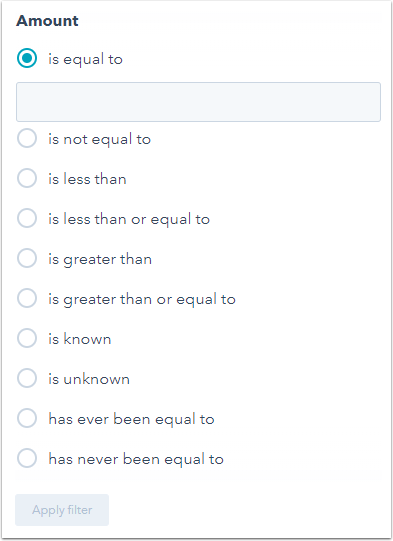Select the 'is known' radio button

click(27, 338)
